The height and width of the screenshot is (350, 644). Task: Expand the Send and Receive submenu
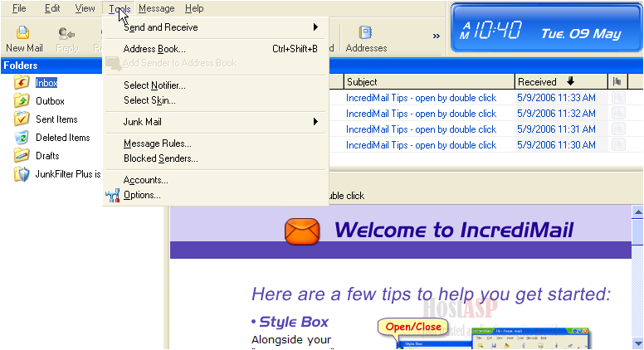315,27
